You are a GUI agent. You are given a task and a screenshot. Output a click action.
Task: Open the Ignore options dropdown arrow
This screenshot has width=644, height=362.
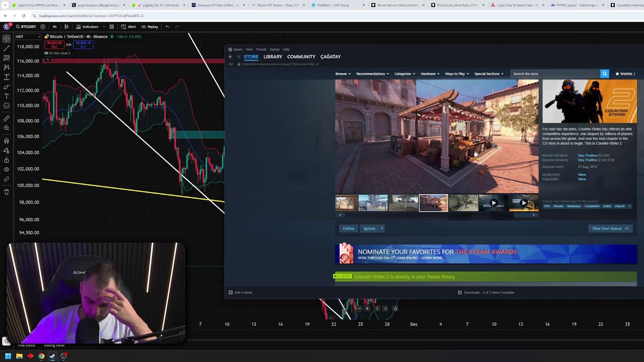tap(382, 228)
